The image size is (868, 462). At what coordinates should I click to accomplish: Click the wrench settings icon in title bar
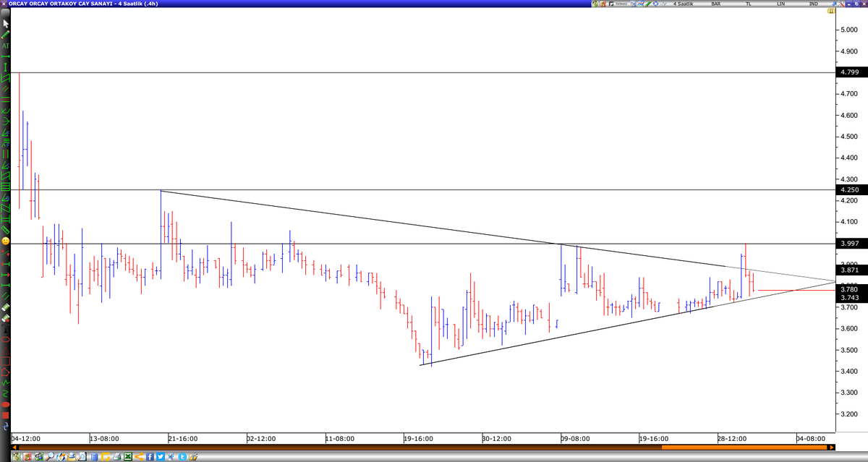tap(842, 4)
